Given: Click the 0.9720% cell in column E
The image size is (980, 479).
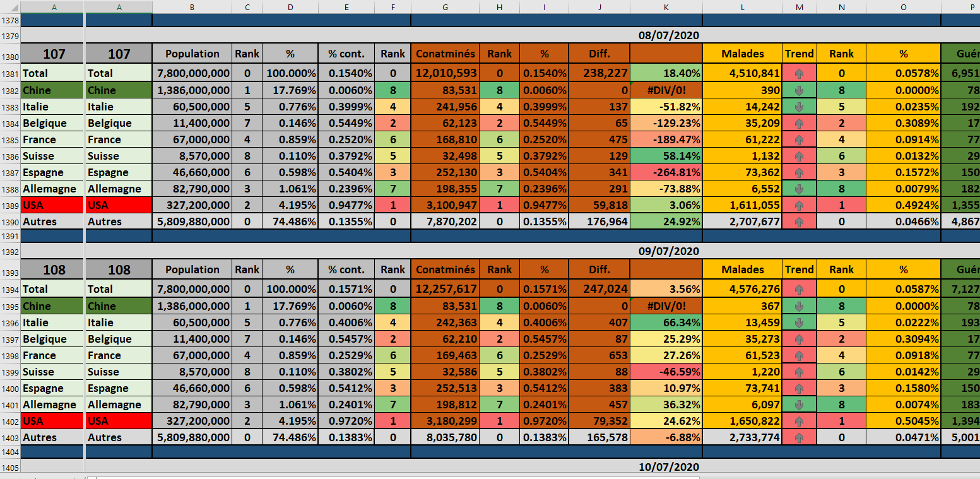Looking at the screenshot, I should click(346, 421).
